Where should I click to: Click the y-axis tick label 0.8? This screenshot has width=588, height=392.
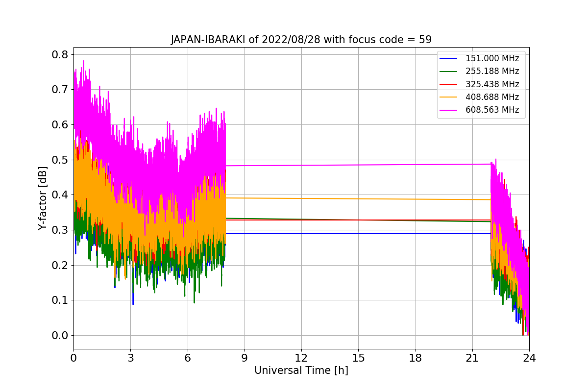pos(60,54)
